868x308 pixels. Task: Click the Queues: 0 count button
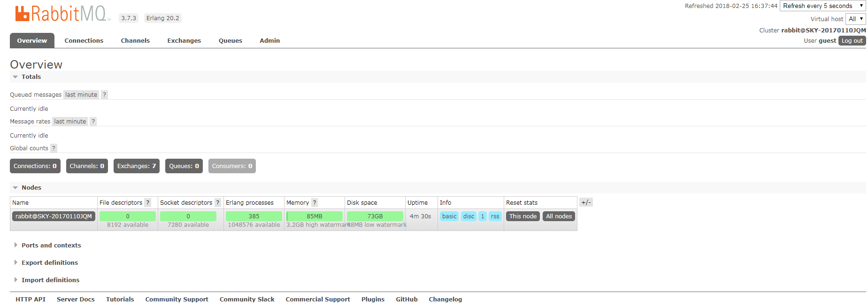pos(184,166)
